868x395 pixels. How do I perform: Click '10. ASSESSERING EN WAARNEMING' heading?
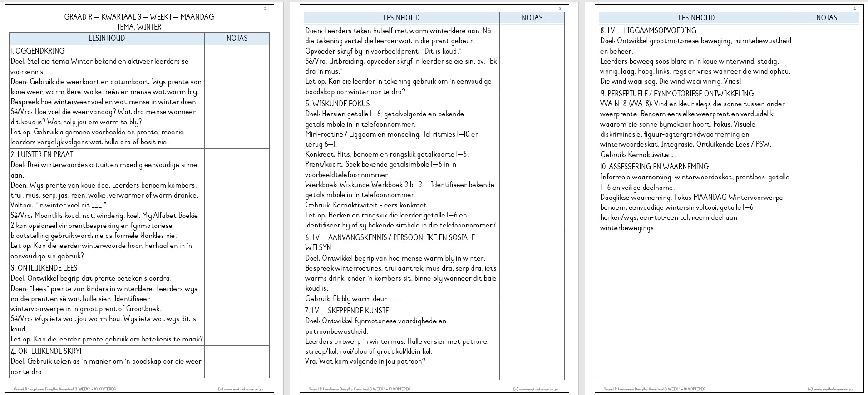click(x=654, y=167)
